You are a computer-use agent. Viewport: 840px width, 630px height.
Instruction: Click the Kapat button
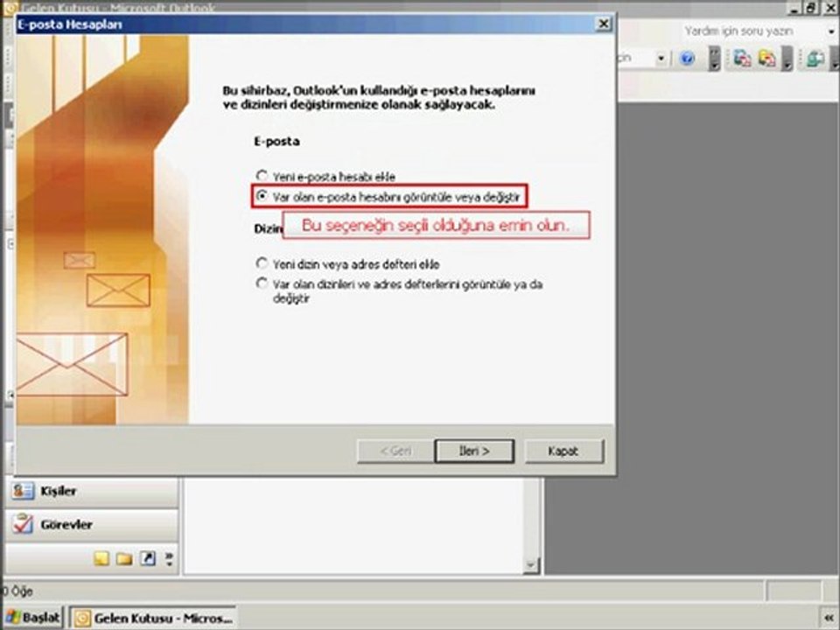pyautogui.click(x=563, y=451)
